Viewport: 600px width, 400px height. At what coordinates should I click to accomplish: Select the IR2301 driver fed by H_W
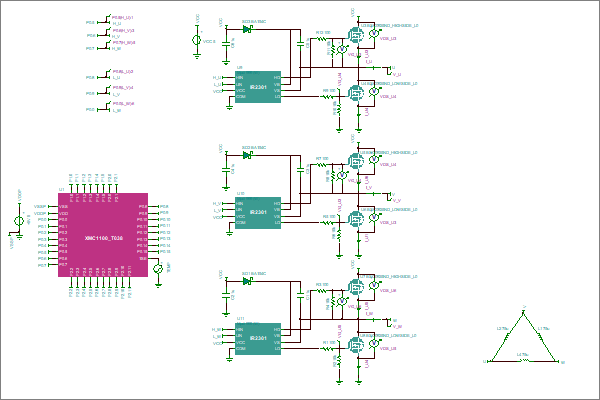pos(258,339)
